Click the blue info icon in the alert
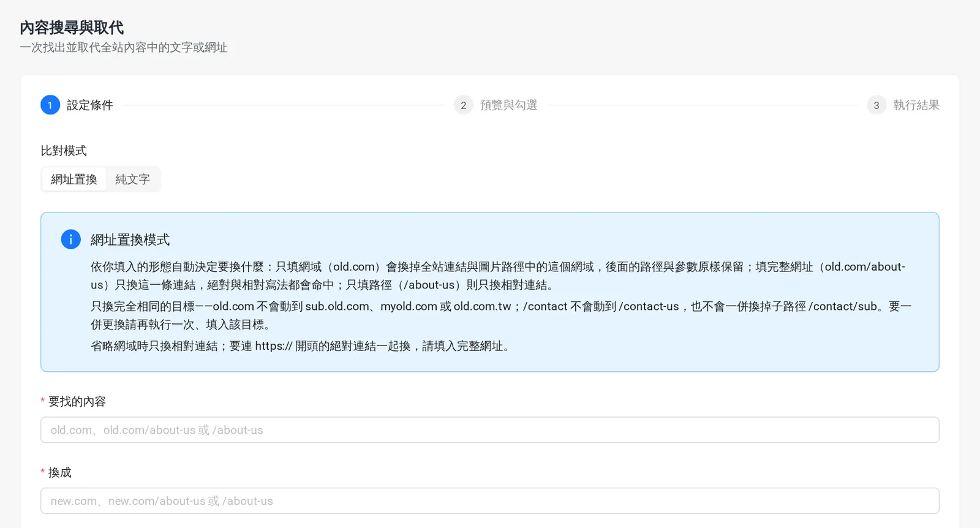980x528 pixels. 71,239
